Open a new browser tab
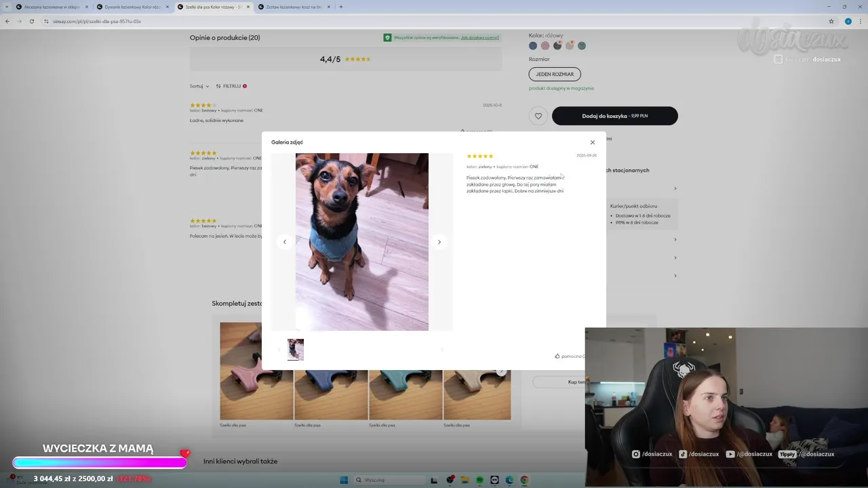The height and width of the screenshot is (488, 868). (341, 7)
